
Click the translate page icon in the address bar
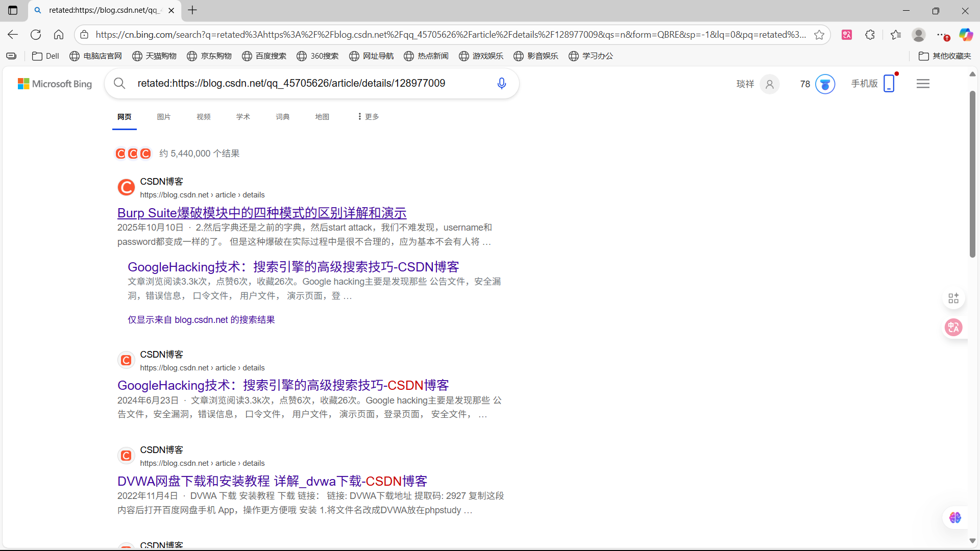point(847,34)
